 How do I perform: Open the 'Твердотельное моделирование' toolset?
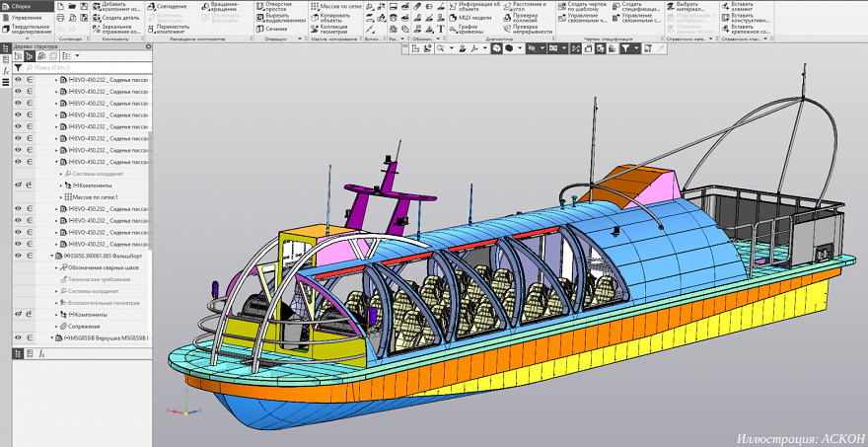(26, 29)
